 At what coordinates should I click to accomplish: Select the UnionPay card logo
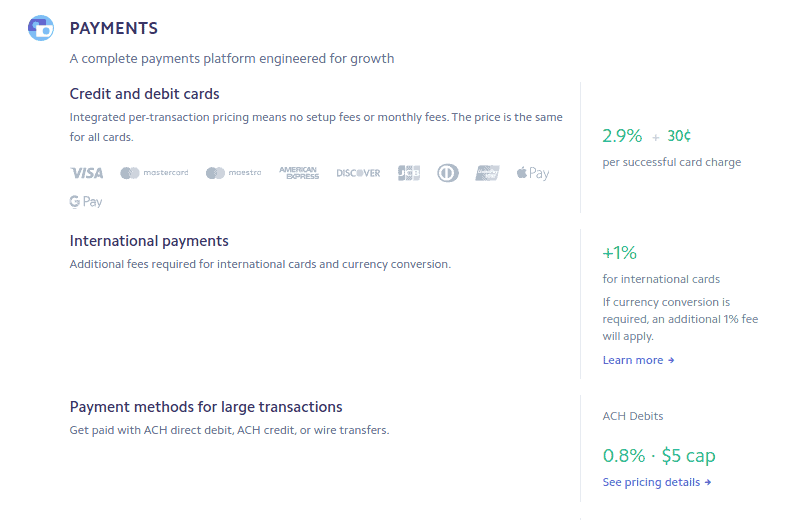(487, 173)
